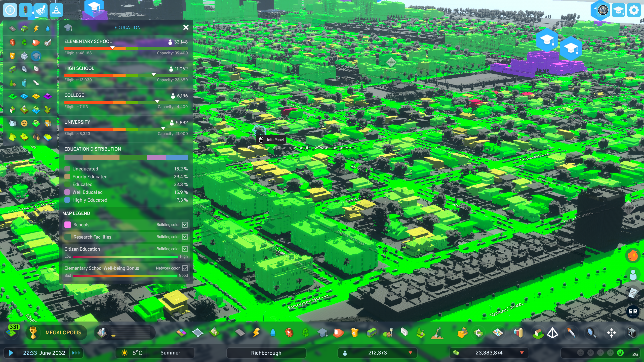
Task: Open the Water infoview droplet icon
Action: (x=48, y=29)
